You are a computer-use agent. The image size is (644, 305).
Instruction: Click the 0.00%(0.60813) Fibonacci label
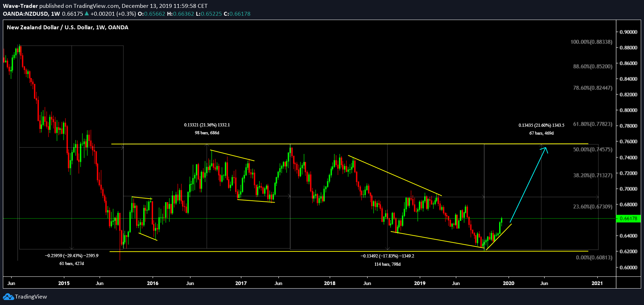point(594,257)
